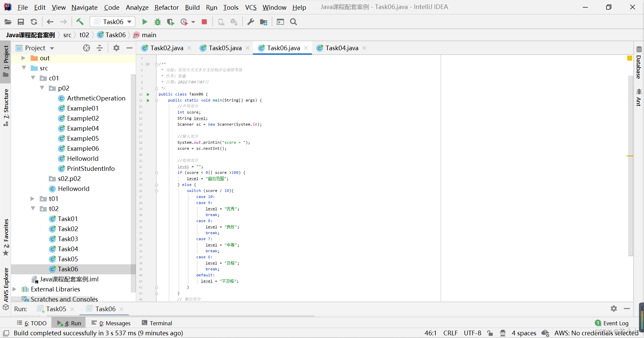Viewport: 644px width, 338px height.
Task: Click the UTF-8 encoding setting
Action: (472, 333)
